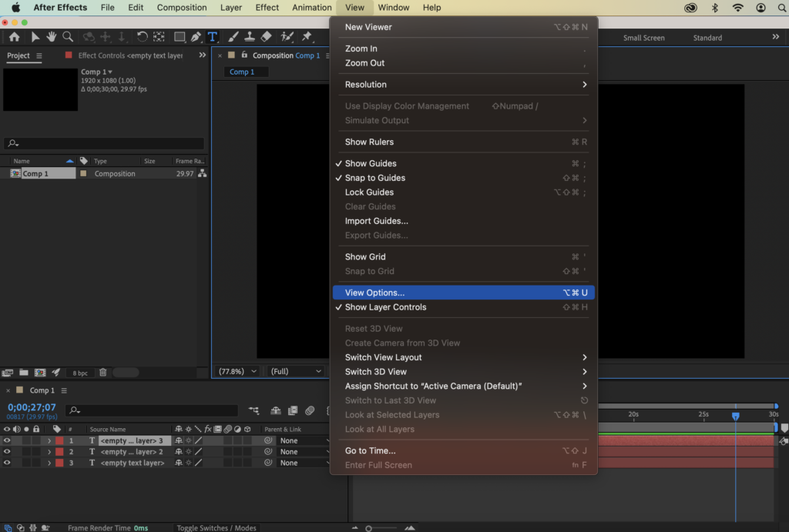Toggle Show Rulers in View menu
Screen dimensions: 789x532
463,142
